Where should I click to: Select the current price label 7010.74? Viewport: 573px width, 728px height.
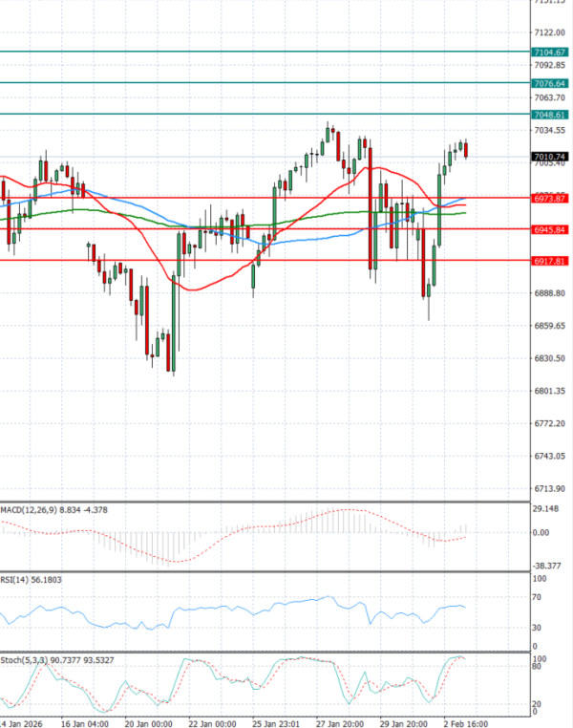coord(552,156)
